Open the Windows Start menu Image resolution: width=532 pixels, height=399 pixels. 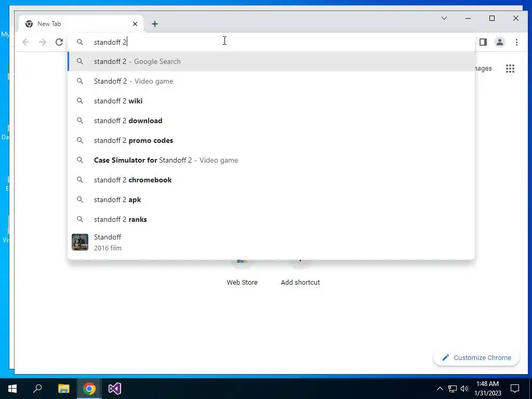click(12, 389)
